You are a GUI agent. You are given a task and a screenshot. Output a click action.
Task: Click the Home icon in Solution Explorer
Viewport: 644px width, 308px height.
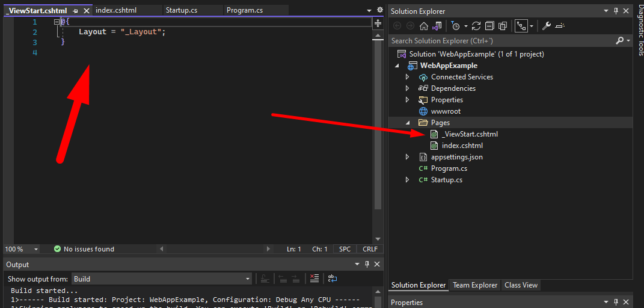coord(424,26)
